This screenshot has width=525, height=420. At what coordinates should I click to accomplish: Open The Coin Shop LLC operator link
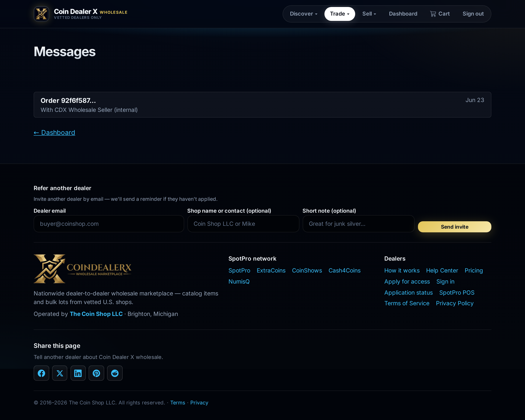(96, 314)
